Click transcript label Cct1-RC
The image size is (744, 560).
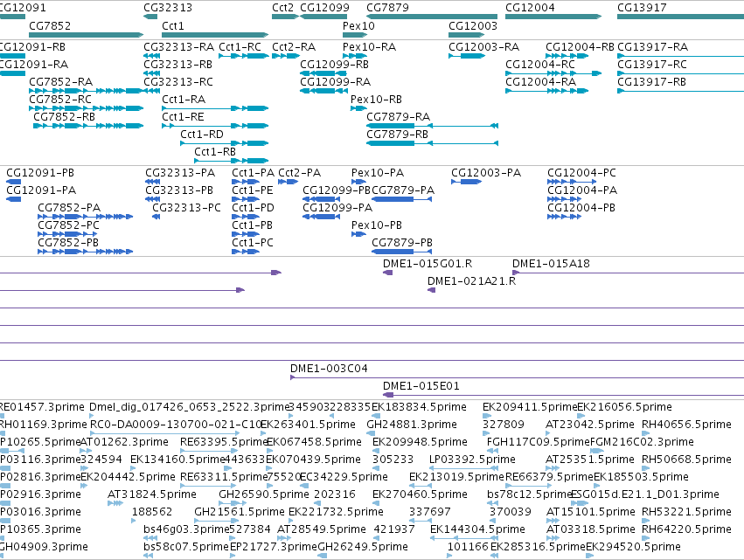point(240,47)
